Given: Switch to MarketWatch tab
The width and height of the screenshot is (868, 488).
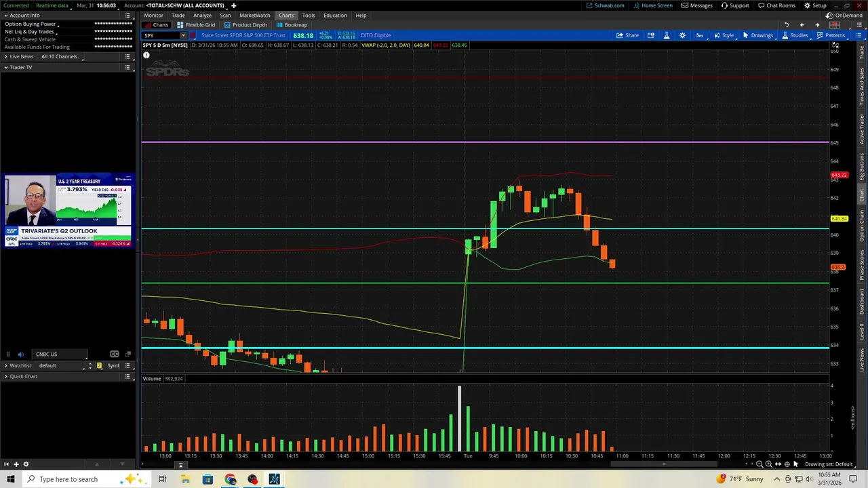Looking at the screenshot, I should tap(255, 15).
